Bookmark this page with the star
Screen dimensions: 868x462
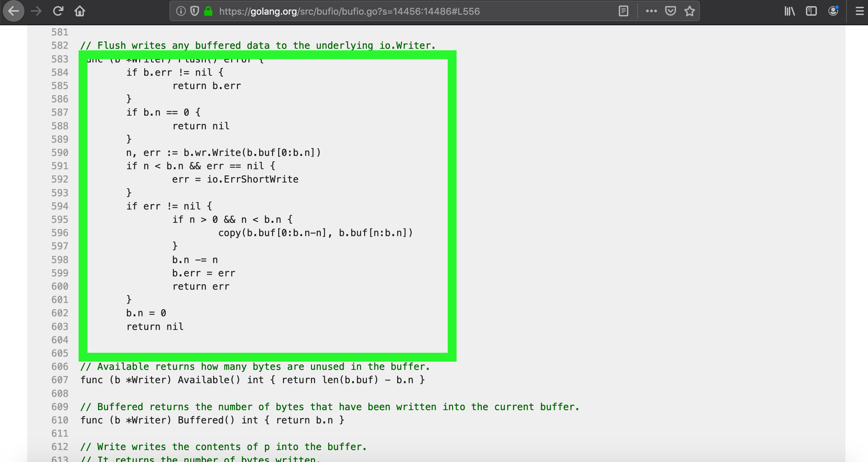tap(690, 11)
